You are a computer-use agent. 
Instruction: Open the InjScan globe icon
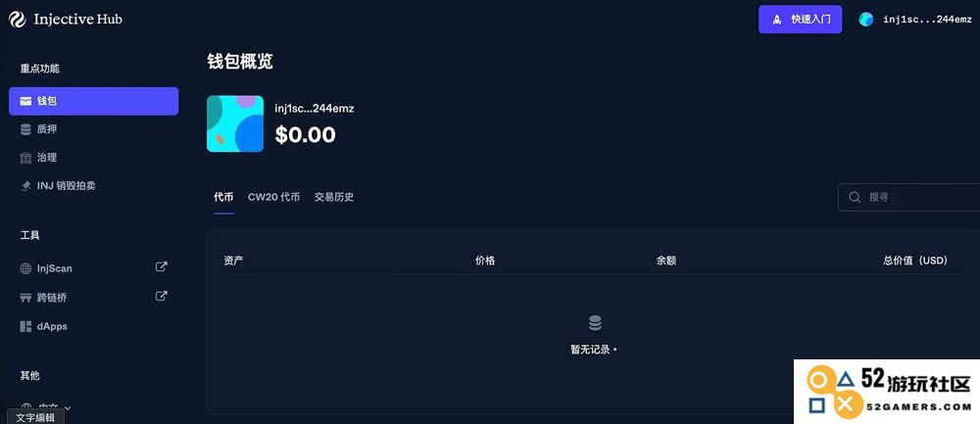point(25,268)
